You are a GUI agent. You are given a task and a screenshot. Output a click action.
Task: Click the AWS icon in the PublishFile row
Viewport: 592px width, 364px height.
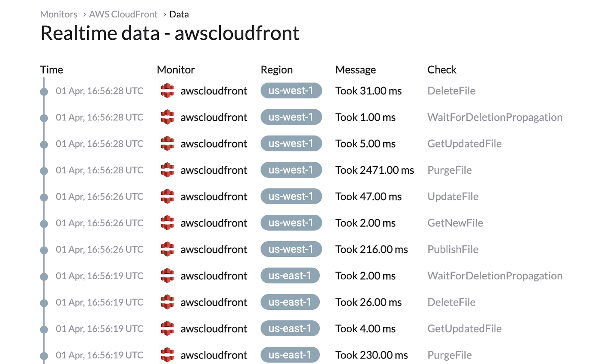point(167,249)
